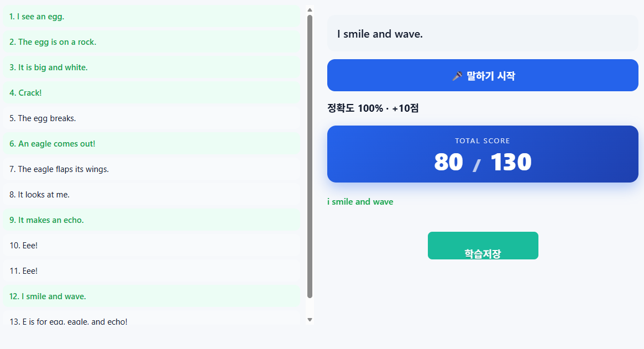Select sentence 1 'I see an egg.'
The height and width of the screenshot is (349, 644).
pos(151,17)
